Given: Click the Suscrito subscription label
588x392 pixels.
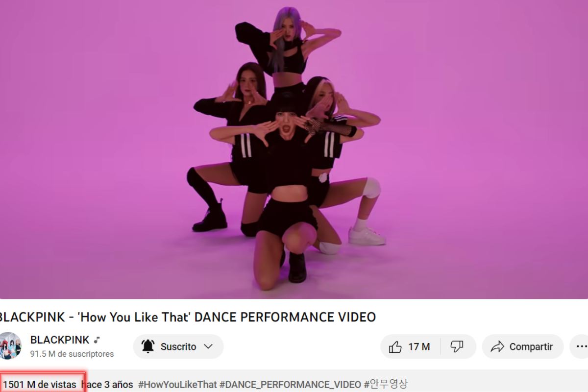Looking at the screenshot, I should [x=178, y=346].
